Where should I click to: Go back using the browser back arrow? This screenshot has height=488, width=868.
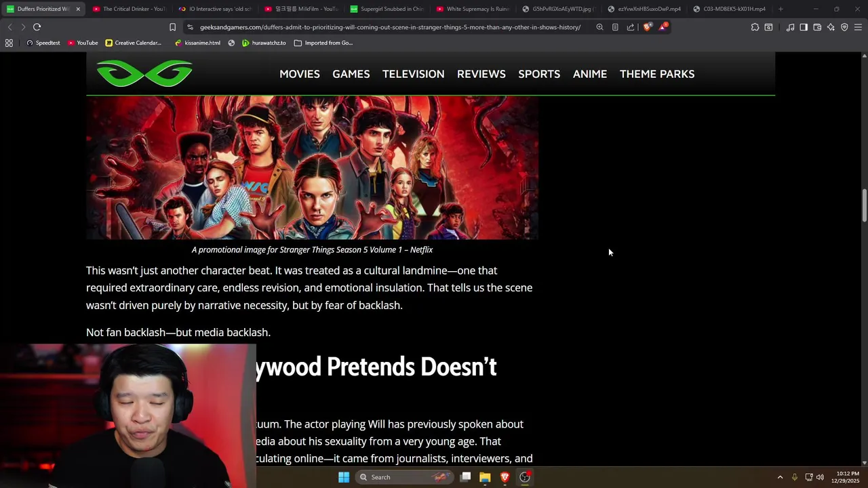tap(9, 27)
